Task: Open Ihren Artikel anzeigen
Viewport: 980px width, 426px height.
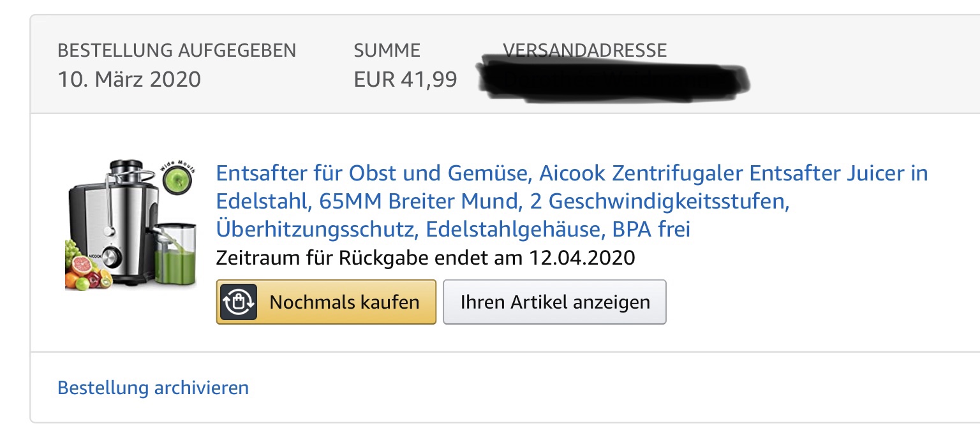Action: (x=554, y=302)
